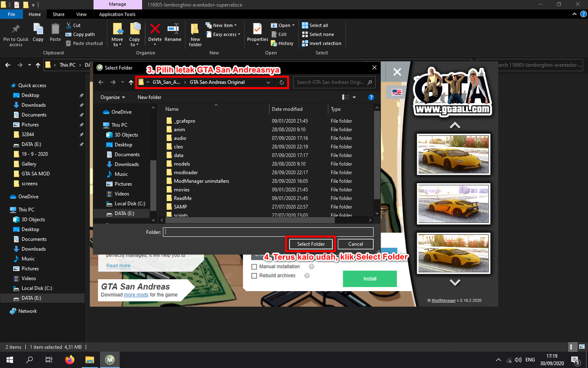588x368 pixels.
Task: Click the English flag language icon
Action: coord(396,92)
